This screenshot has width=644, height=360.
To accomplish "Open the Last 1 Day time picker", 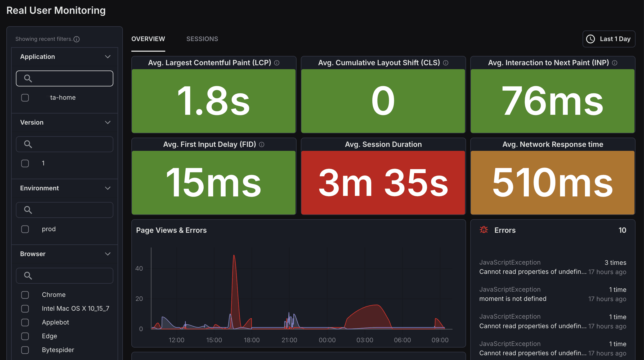I will [609, 39].
